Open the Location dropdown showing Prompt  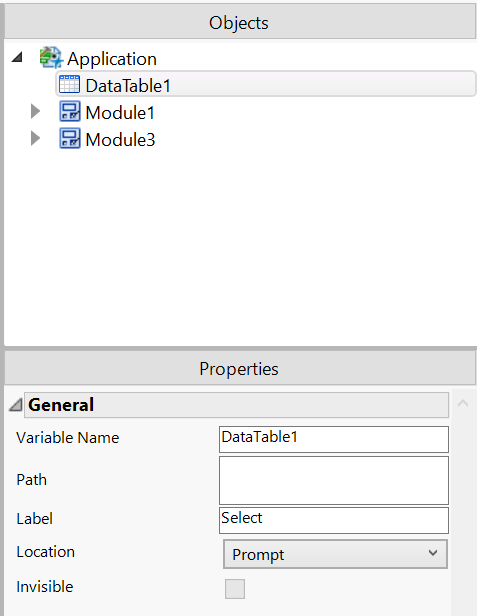[x=335, y=554]
